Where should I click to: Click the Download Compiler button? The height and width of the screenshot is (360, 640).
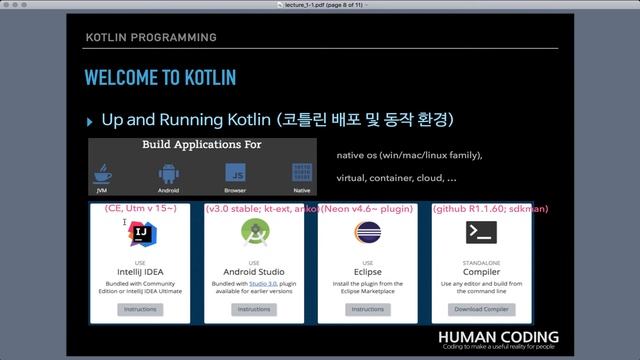pos(482,309)
